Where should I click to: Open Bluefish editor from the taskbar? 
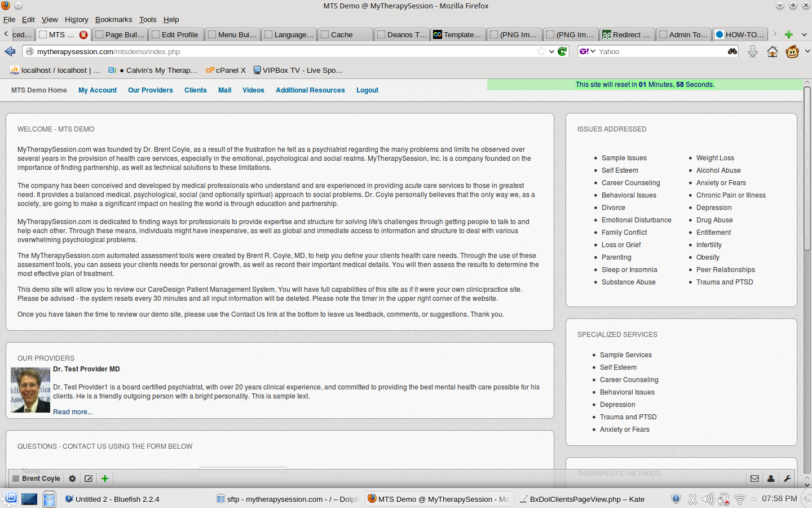coord(113,499)
